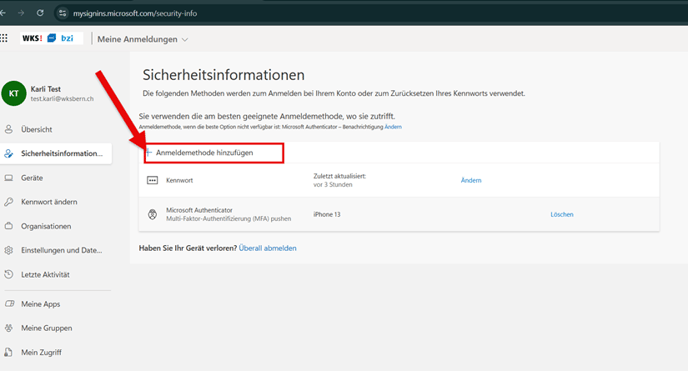Expand the Meine Anmeldungen dropdown

tap(143, 39)
